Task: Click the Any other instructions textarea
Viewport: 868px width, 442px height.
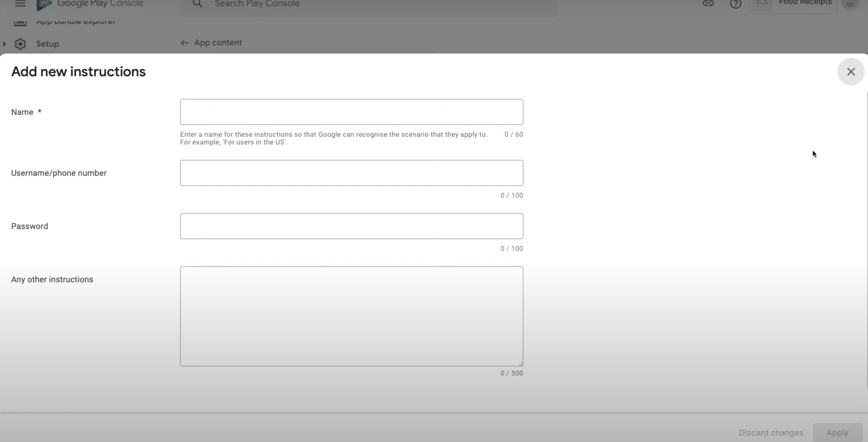Action: 351,316
